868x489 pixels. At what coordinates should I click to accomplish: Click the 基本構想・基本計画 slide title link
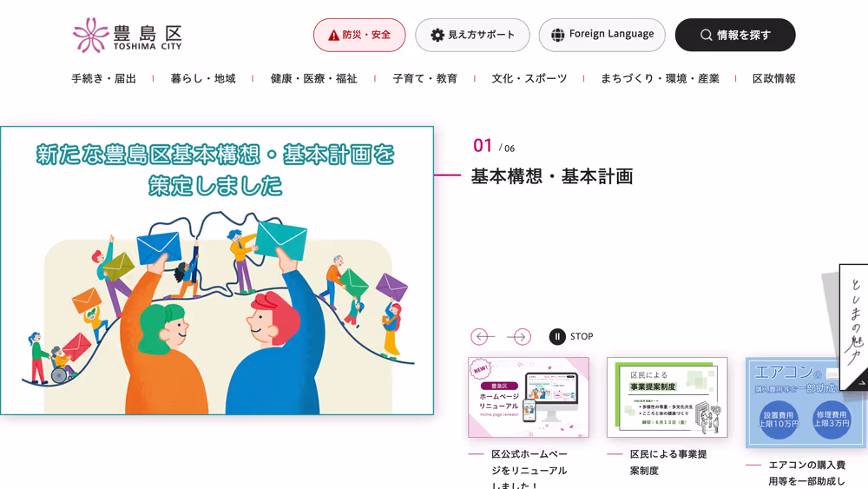pyautogui.click(x=552, y=176)
